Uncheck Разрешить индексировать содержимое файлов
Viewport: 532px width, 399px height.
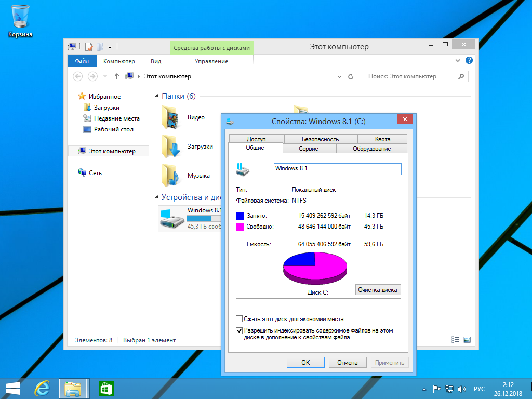coord(239,330)
